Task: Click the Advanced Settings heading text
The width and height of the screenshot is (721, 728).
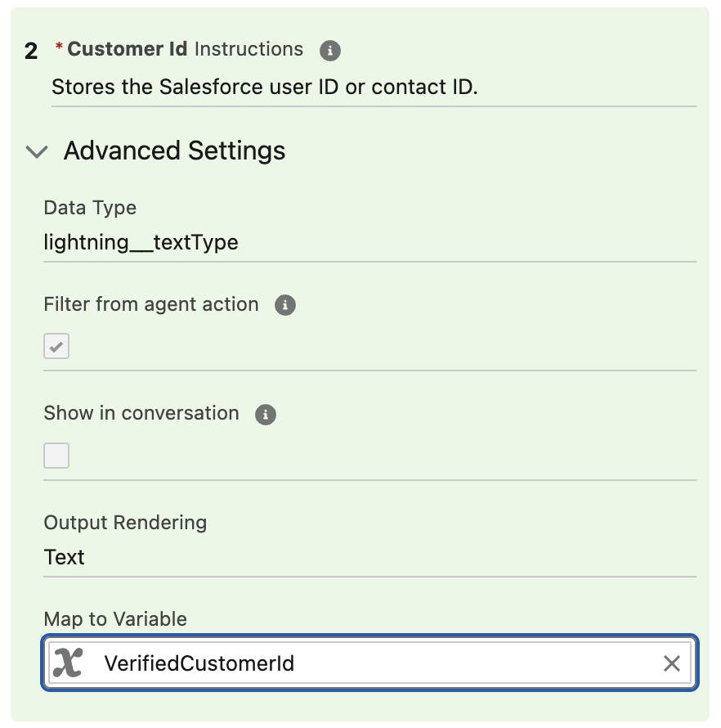Action: click(x=174, y=151)
